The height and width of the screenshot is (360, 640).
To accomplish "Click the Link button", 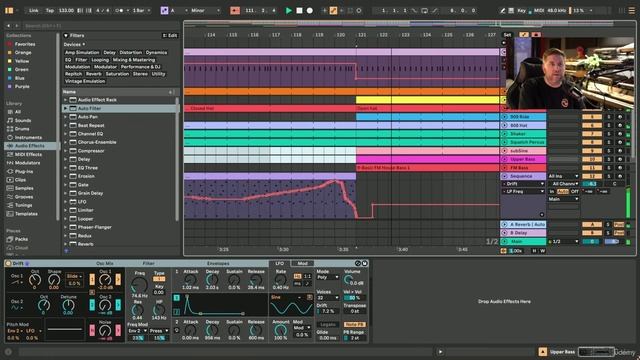I will [x=33, y=11].
